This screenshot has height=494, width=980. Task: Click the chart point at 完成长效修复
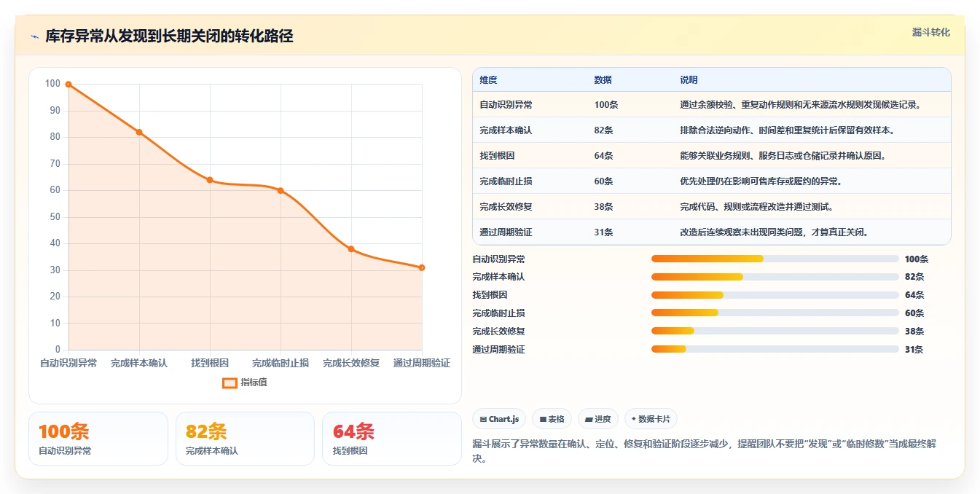tap(351, 249)
